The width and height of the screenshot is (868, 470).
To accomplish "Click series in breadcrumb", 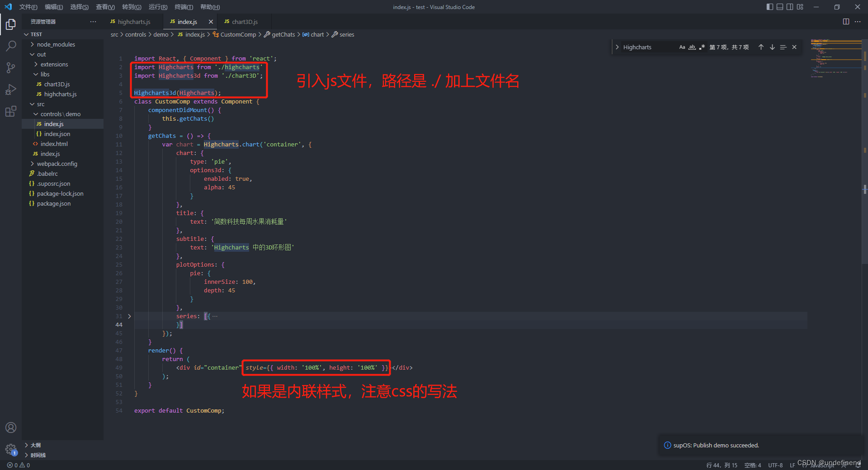I will (343, 34).
